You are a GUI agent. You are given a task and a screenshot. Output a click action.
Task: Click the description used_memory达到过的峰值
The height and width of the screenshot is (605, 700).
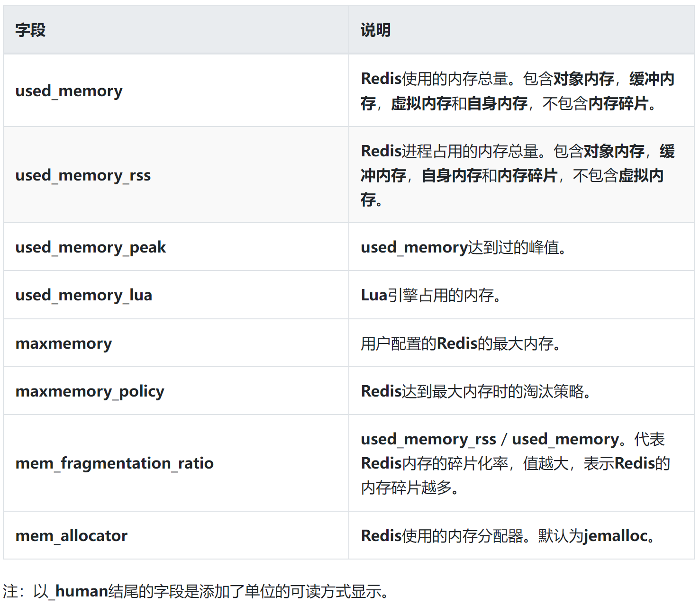pos(521,247)
